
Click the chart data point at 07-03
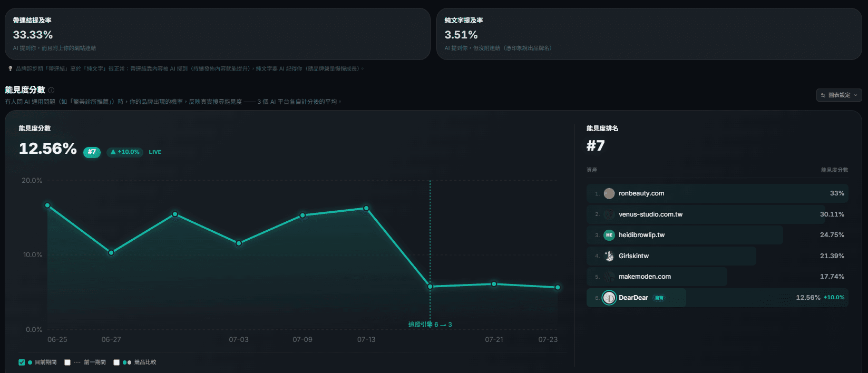239,243
